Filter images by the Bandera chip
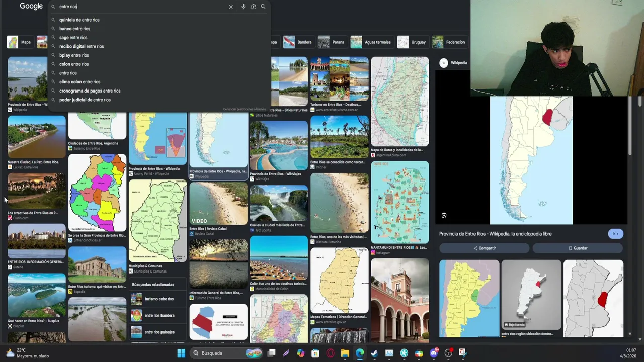Screen dimensions: 644x362 298,42
